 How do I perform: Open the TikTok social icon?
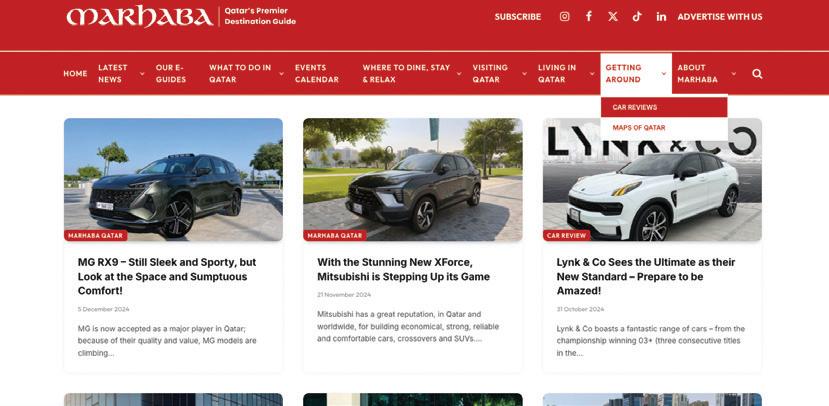point(637,16)
